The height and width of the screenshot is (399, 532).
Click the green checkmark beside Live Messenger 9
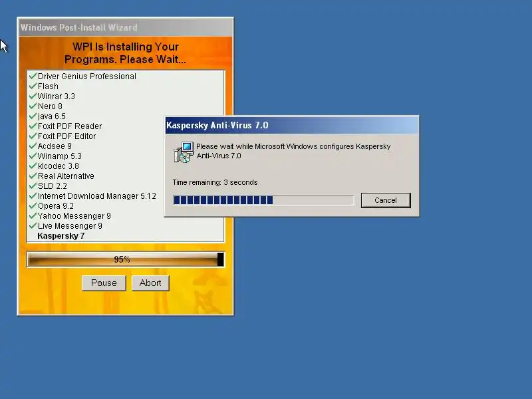[33, 225]
